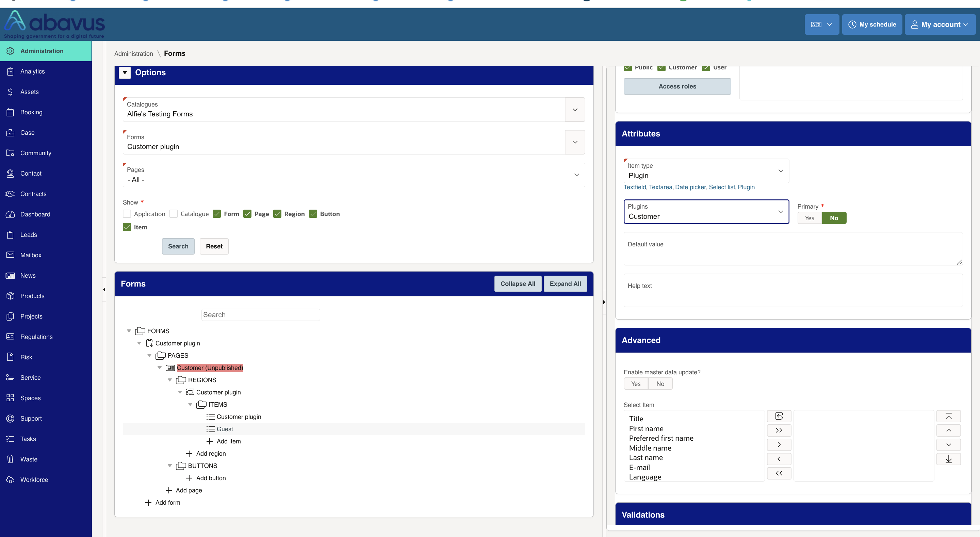Click the Projects icon in sidebar
The image size is (980, 537).
coord(10,316)
